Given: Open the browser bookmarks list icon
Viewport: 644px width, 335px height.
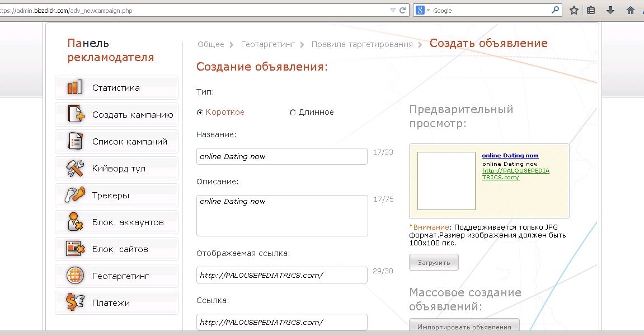Looking at the screenshot, I should pos(591,10).
